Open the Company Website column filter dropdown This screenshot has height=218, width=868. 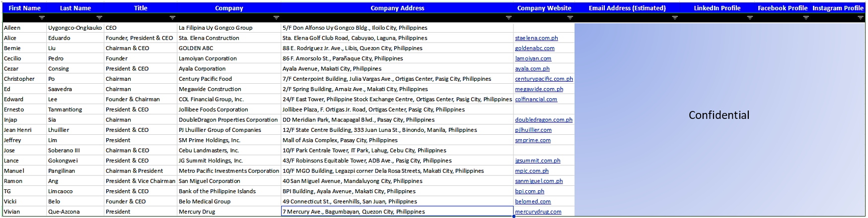(x=570, y=18)
